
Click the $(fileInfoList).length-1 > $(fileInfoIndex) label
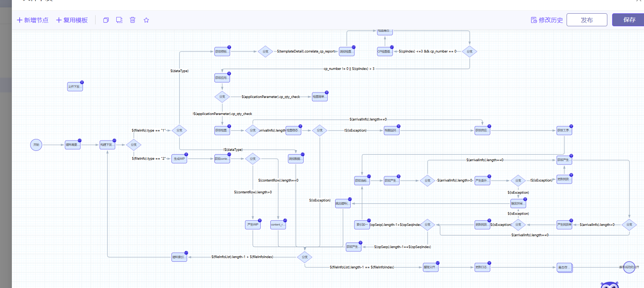pos(242,257)
